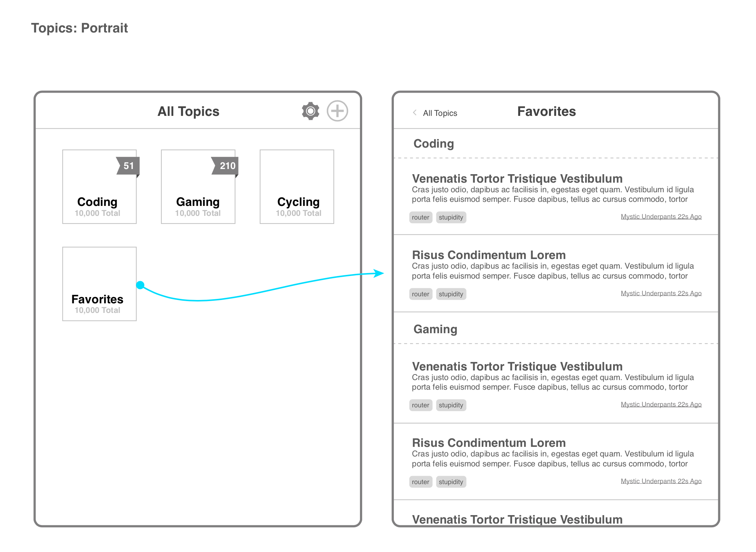Viewport: 756px width, 552px height.
Task: Go back using the chevron arrow
Action: (415, 113)
